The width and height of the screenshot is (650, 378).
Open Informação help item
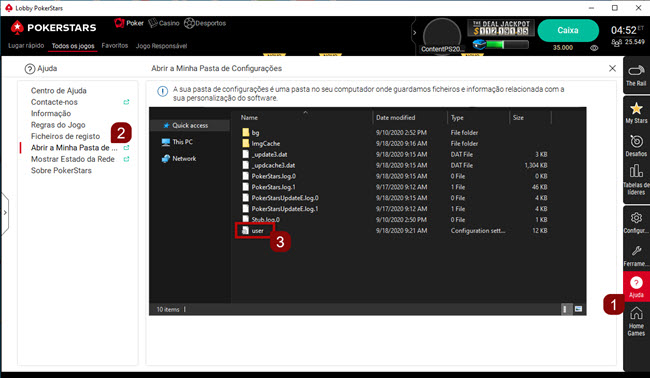51,114
